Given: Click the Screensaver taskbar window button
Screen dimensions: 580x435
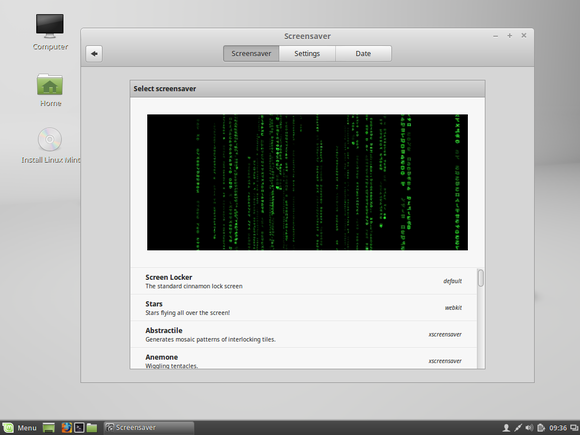Looking at the screenshot, I should (149, 428).
